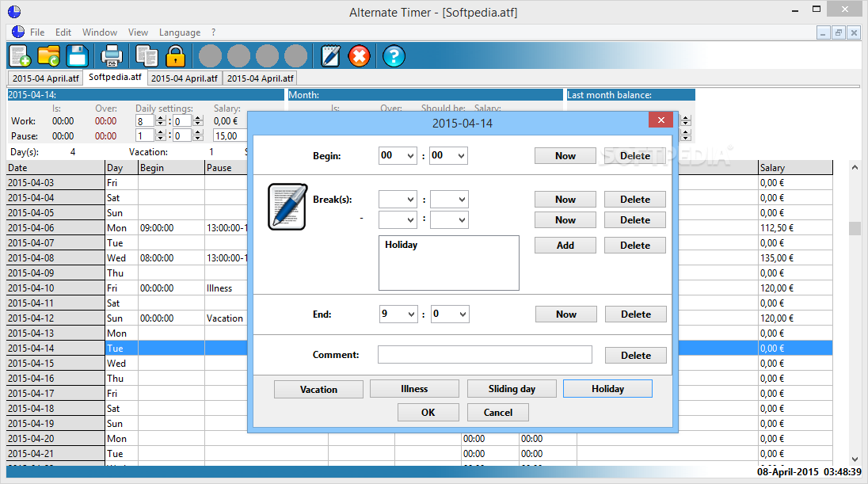The height and width of the screenshot is (484, 868).
Task: Click the Print toolbar icon
Action: 112,56
